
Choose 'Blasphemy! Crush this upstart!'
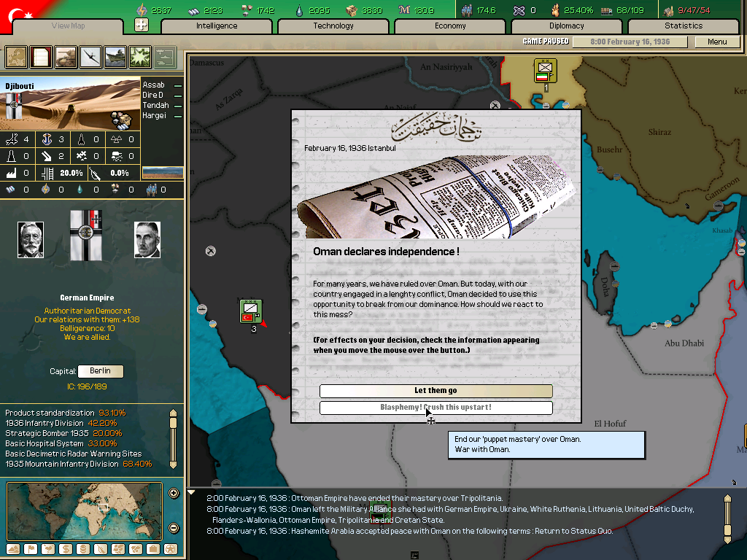click(x=436, y=408)
